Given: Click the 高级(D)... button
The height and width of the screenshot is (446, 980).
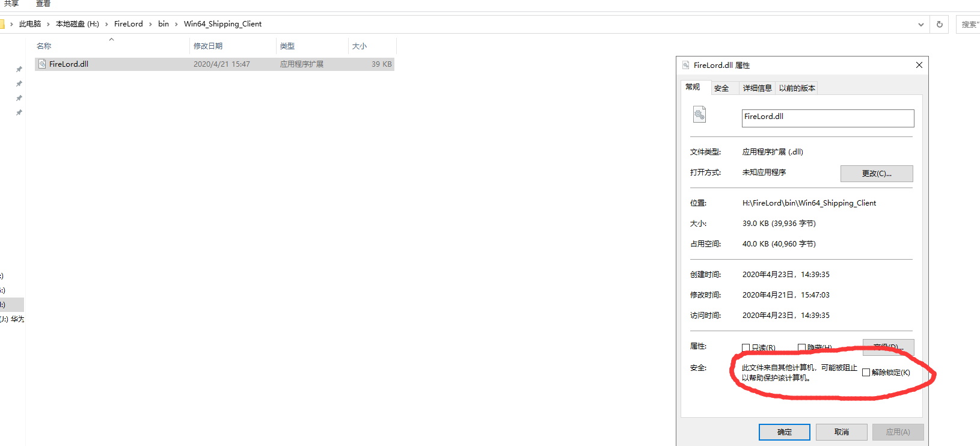Looking at the screenshot, I should 888,347.
